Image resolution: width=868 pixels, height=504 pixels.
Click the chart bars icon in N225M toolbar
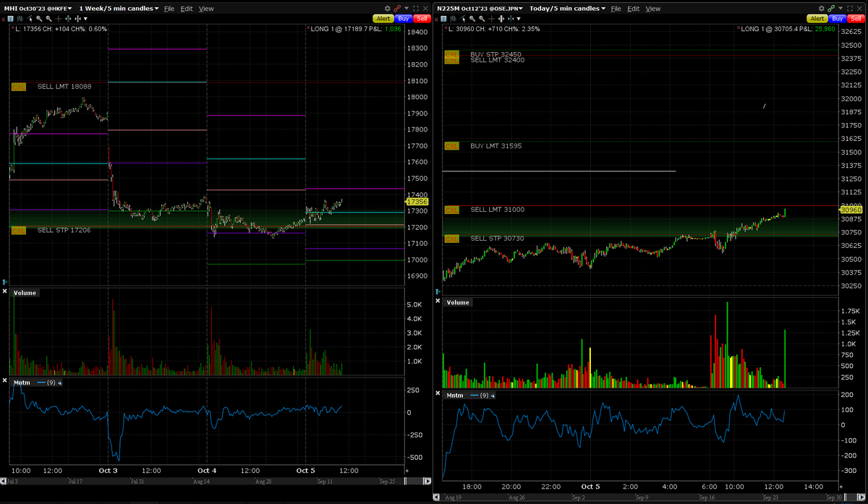pyautogui.click(x=454, y=18)
